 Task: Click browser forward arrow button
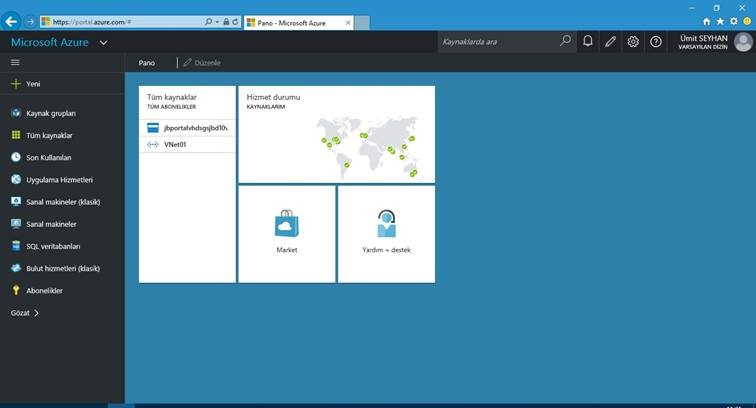coord(30,22)
